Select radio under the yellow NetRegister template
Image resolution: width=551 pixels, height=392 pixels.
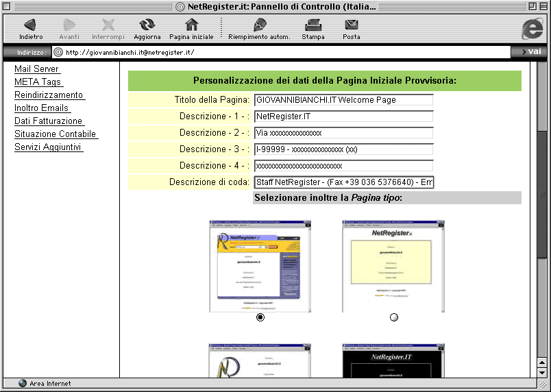[x=394, y=317]
